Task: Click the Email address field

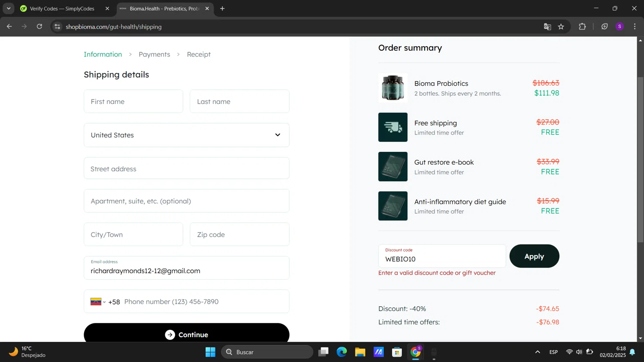Action: (x=186, y=268)
